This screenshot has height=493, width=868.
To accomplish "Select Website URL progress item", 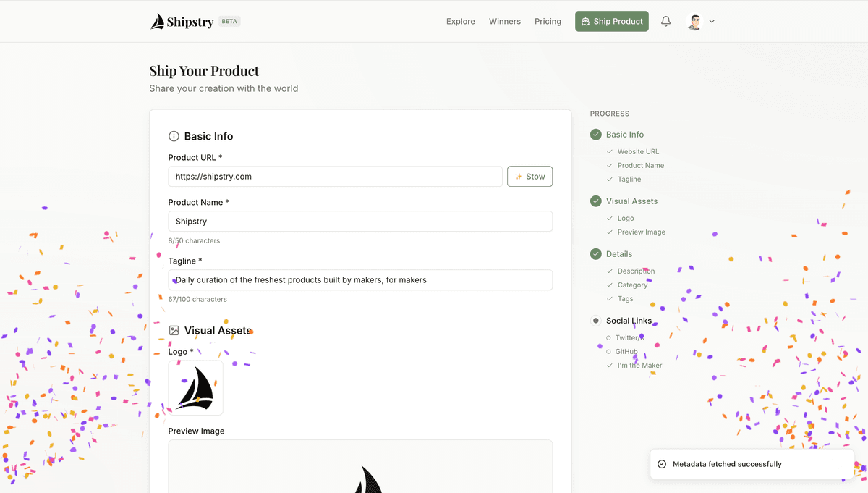I will pos(638,152).
